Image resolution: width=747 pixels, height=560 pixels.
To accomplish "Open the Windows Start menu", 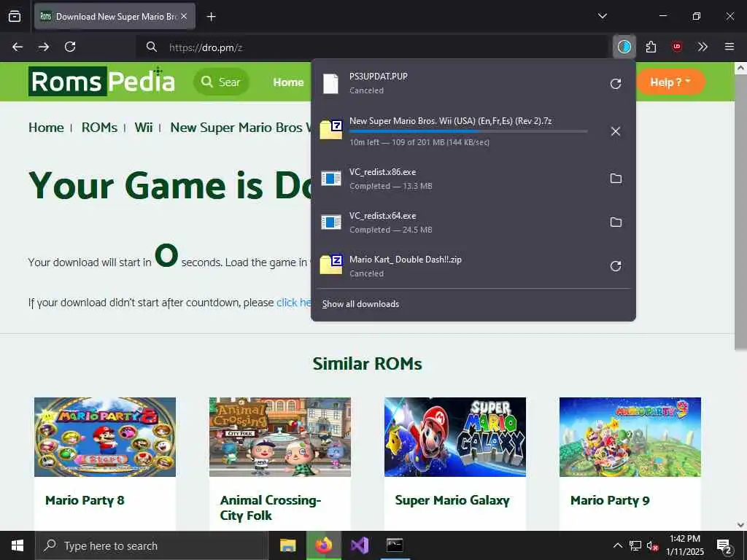I will tap(18, 545).
